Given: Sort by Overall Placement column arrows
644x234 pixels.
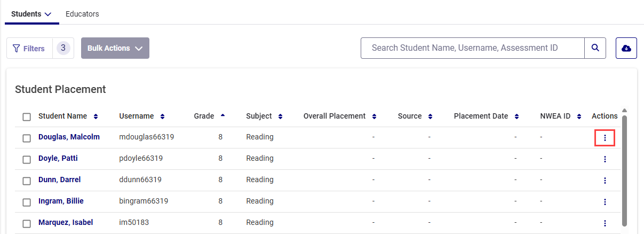Looking at the screenshot, I should coord(375,116).
